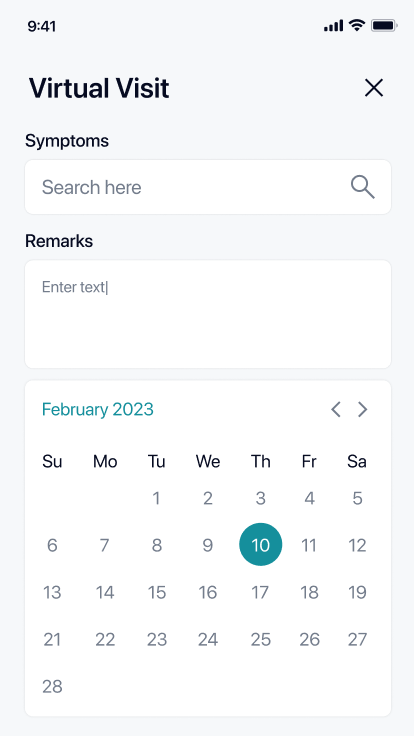Pick date 23 under Tuesday
The width and height of the screenshot is (414, 736).
(157, 639)
